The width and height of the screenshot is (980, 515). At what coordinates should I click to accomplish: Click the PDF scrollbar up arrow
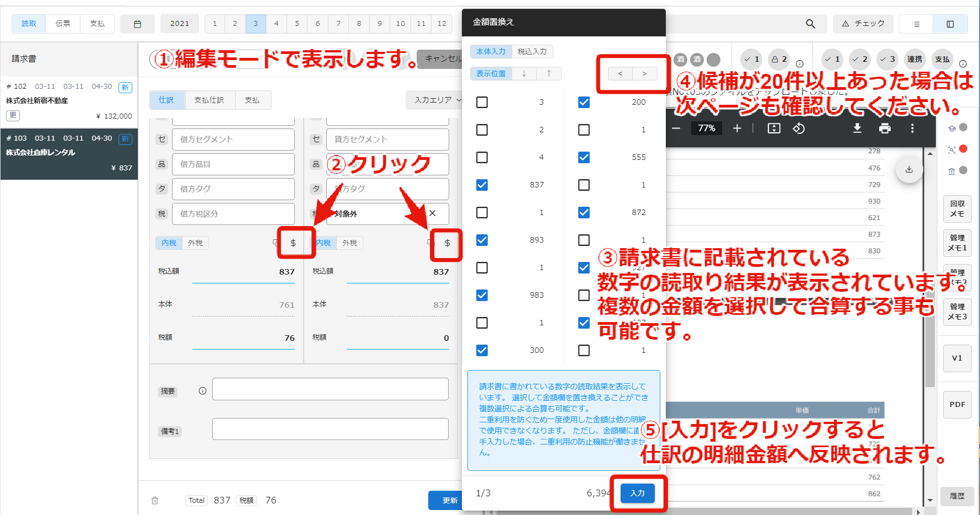click(x=930, y=153)
